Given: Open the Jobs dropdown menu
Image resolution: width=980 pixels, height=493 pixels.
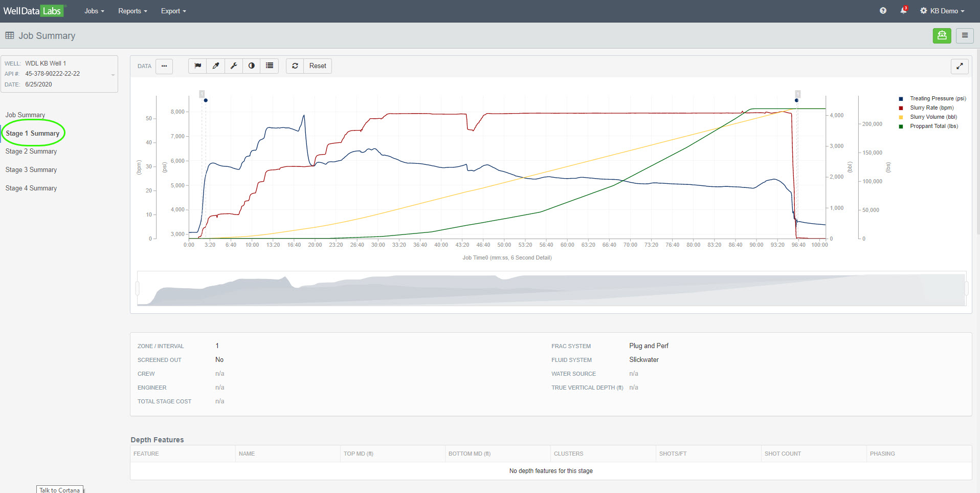Looking at the screenshot, I should (x=94, y=11).
